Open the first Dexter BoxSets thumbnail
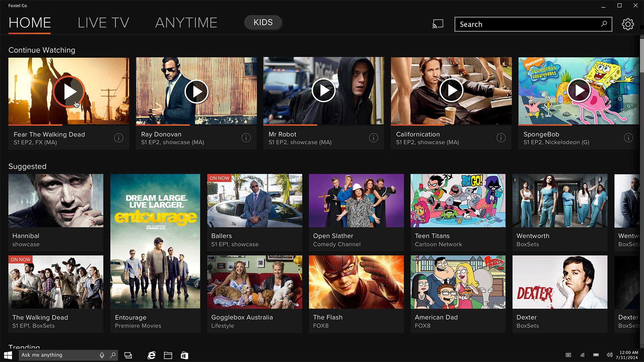This screenshot has width=644, height=362. [x=560, y=282]
